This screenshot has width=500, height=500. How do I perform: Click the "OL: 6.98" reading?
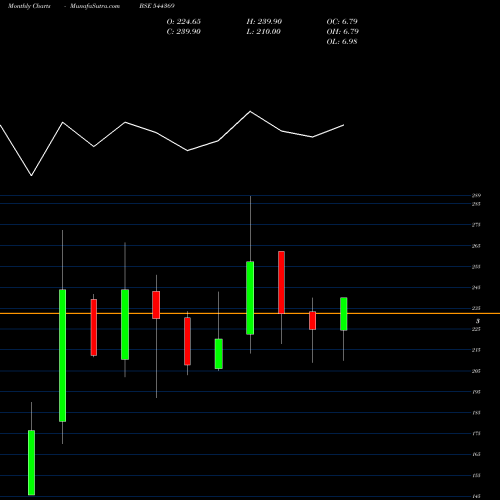click(x=342, y=42)
